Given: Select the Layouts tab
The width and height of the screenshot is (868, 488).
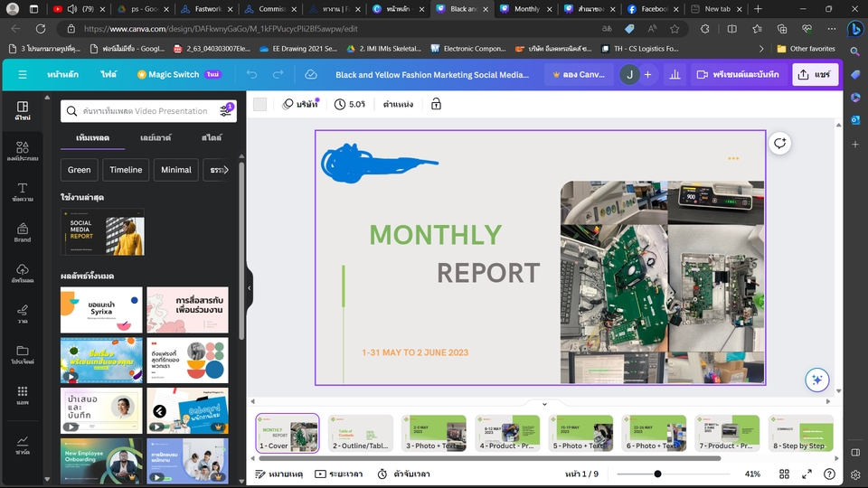Looking at the screenshot, I should click(x=156, y=137).
